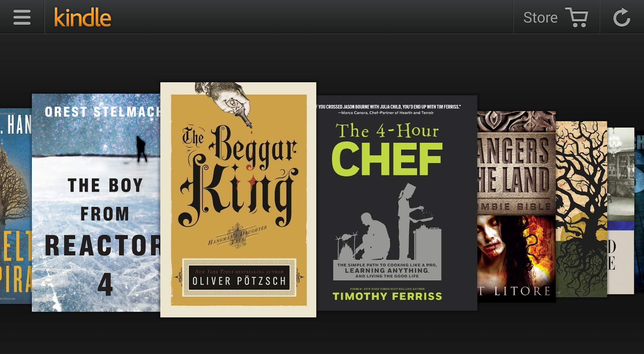Select the blue book at far right edge
This screenshot has width=644, height=354.
(x=639, y=212)
